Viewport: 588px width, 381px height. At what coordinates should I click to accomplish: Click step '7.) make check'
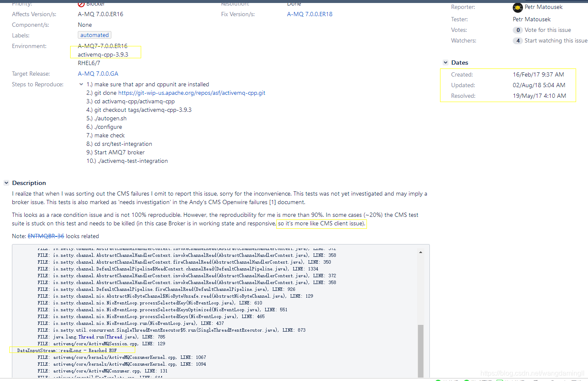[105, 135]
